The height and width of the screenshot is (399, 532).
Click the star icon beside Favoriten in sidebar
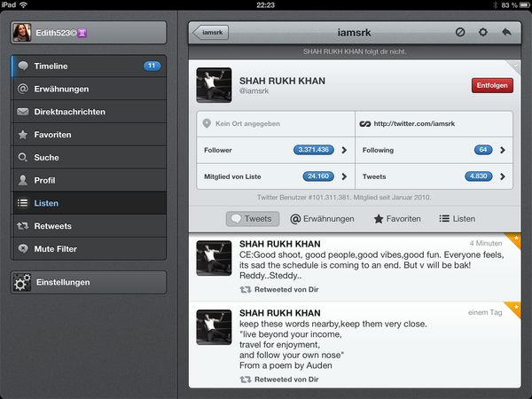point(23,135)
